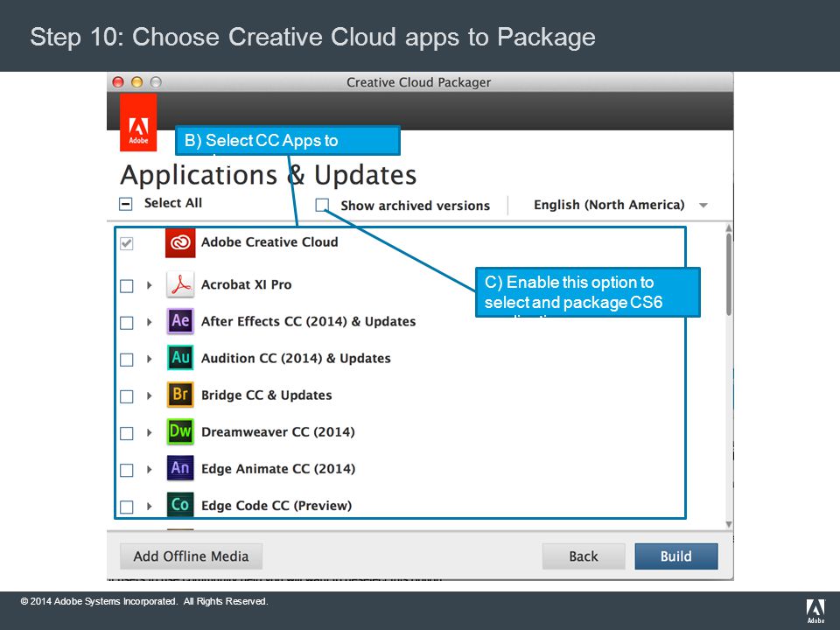
Task: Click the Edge Animate An icon
Action: [x=180, y=469]
